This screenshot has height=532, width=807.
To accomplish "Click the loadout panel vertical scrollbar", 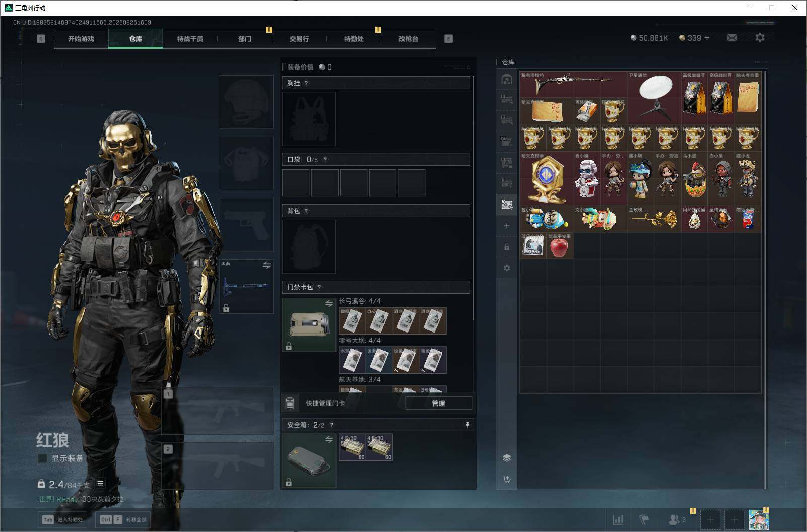I will pos(474,199).
